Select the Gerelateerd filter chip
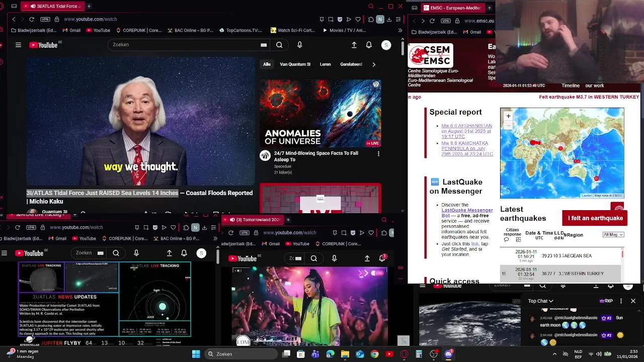The image size is (644, 362). tap(351, 64)
